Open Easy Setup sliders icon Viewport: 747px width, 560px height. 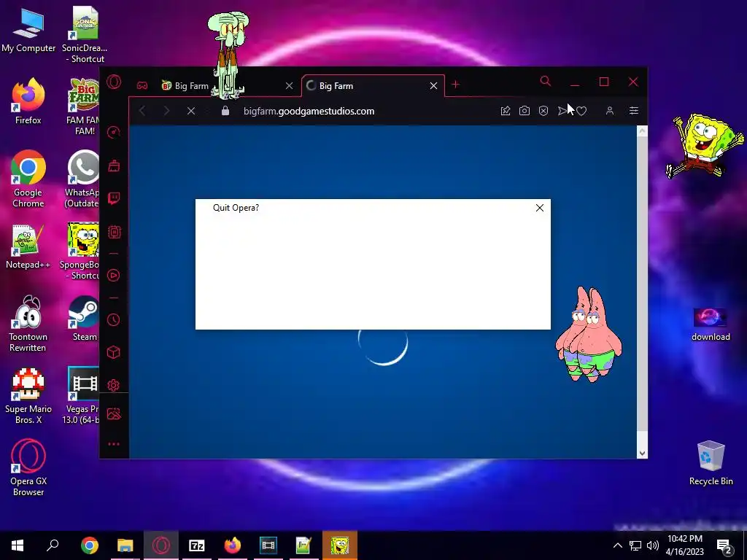pyautogui.click(x=634, y=111)
